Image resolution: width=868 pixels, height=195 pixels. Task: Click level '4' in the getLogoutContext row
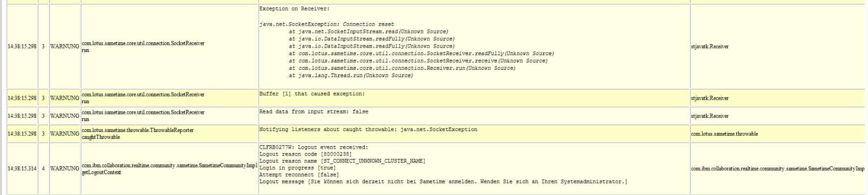43,169
